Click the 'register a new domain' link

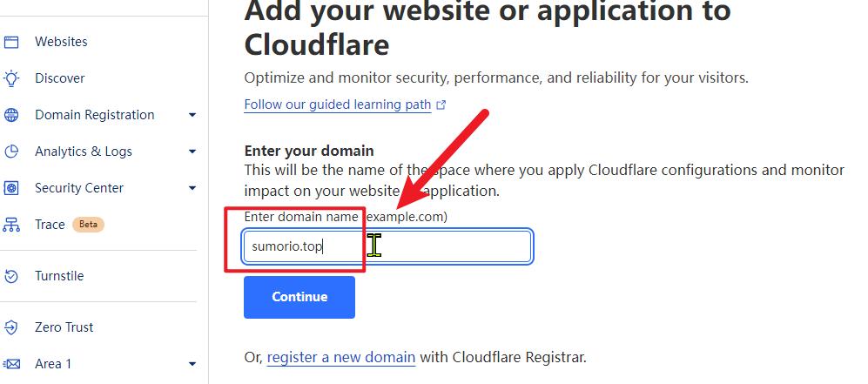[x=340, y=357]
